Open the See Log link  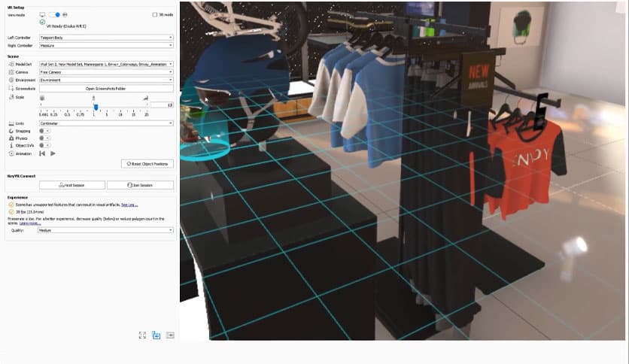click(x=129, y=205)
